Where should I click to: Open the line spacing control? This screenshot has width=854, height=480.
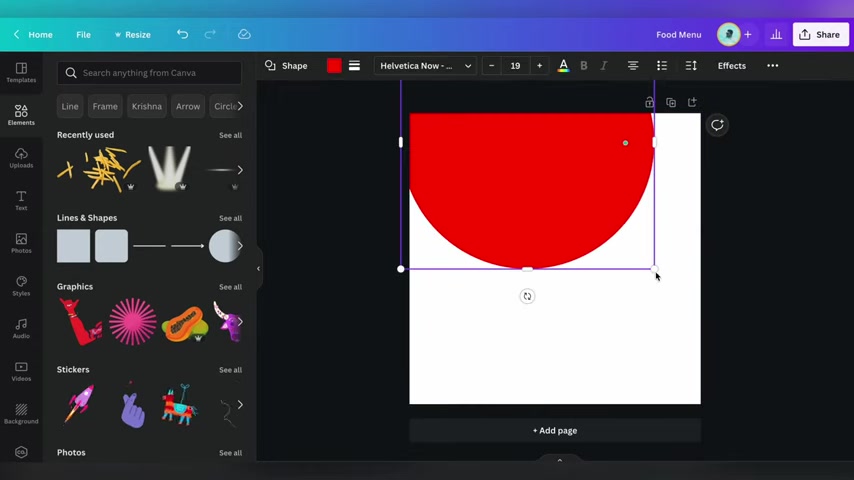pyautogui.click(x=691, y=66)
